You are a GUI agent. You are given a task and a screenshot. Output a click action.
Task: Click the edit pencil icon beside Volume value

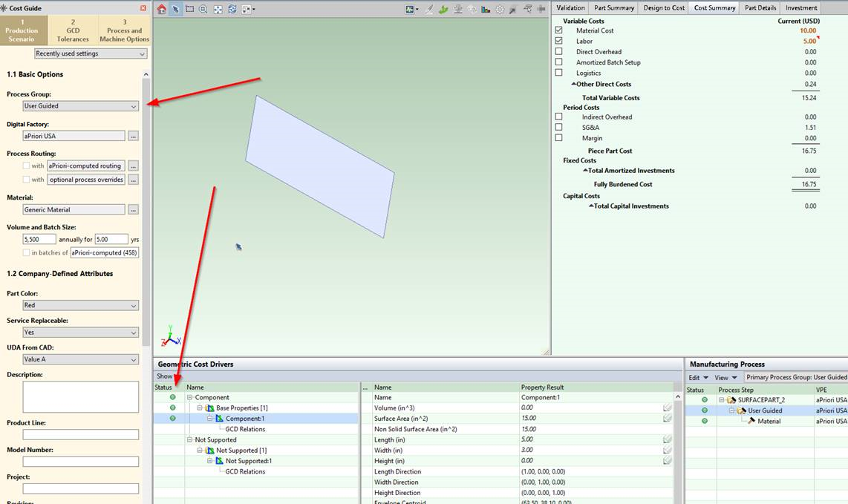[x=667, y=408]
